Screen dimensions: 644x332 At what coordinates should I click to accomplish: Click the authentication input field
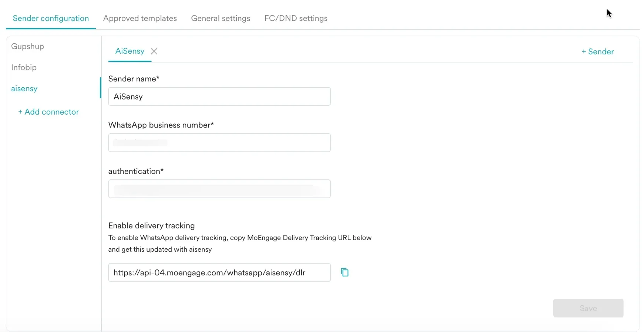(x=219, y=189)
